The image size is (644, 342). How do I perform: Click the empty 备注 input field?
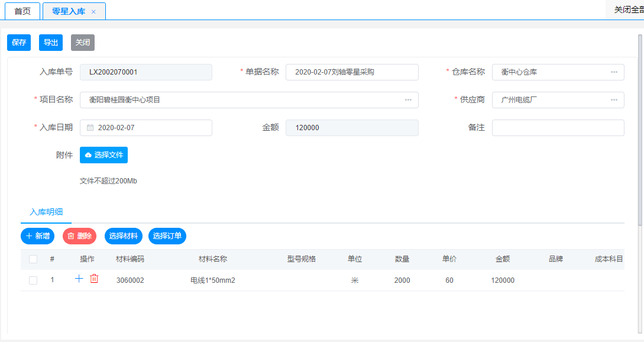click(x=558, y=128)
